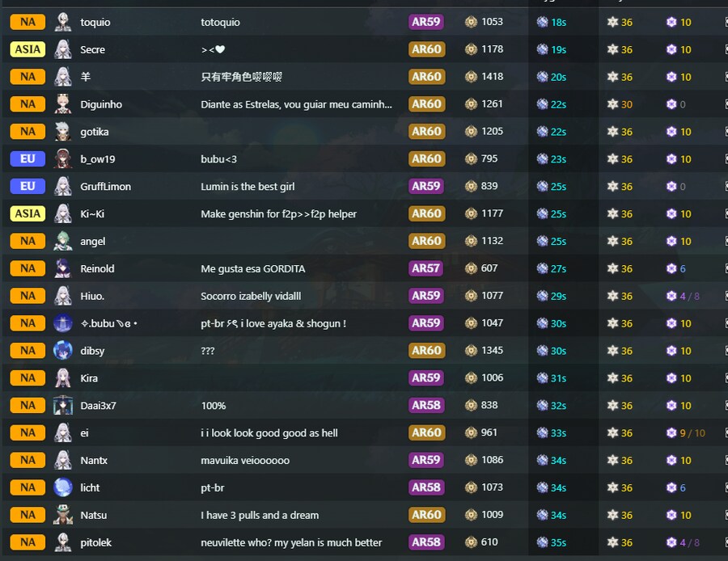Click Natsu's avatar with hat
Viewport: 728px width, 561px height.
(x=62, y=515)
